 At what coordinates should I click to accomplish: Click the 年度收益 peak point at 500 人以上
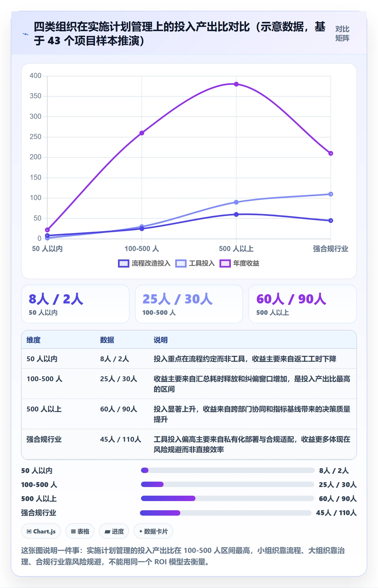click(236, 84)
